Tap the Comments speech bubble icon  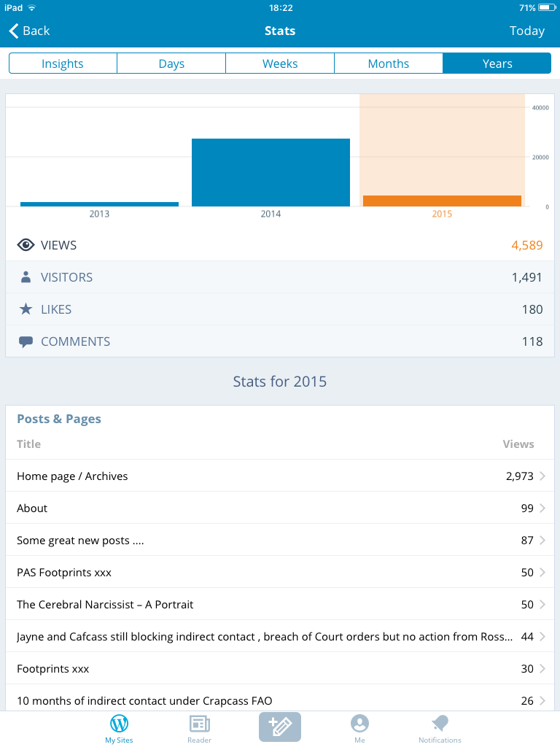[26, 341]
